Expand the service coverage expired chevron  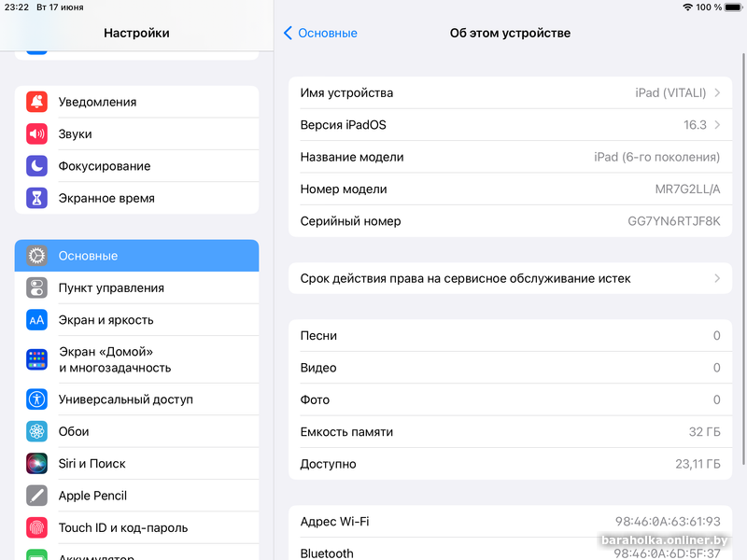(717, 278)
